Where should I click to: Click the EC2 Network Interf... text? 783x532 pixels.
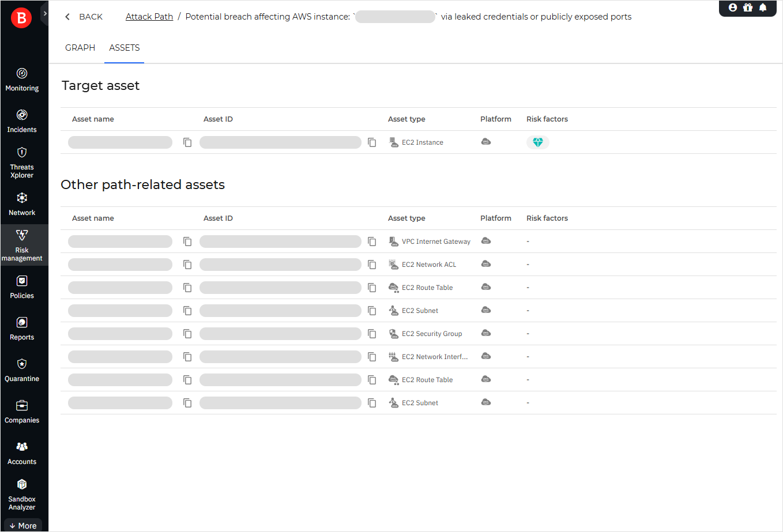tap(435, 357)
